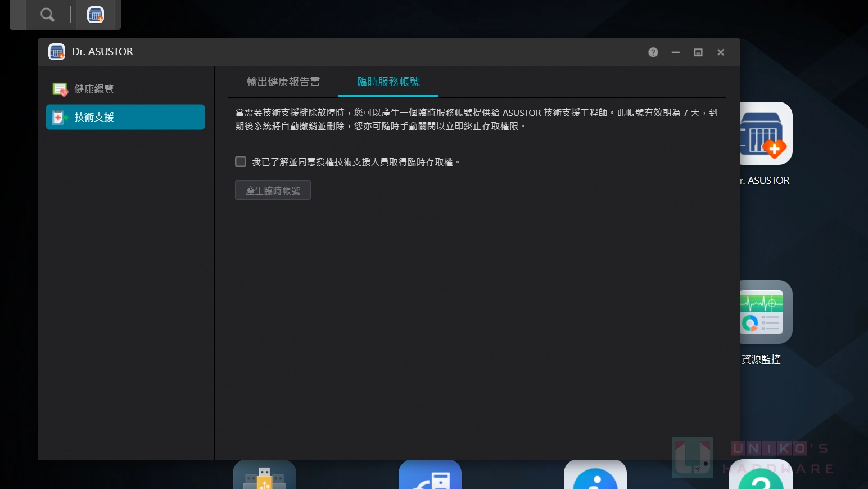Open the 健康總覽 section in the sidebar
The width and height of the screenshot is (868, 489).
pyautogui.click(x=125, y=89)
